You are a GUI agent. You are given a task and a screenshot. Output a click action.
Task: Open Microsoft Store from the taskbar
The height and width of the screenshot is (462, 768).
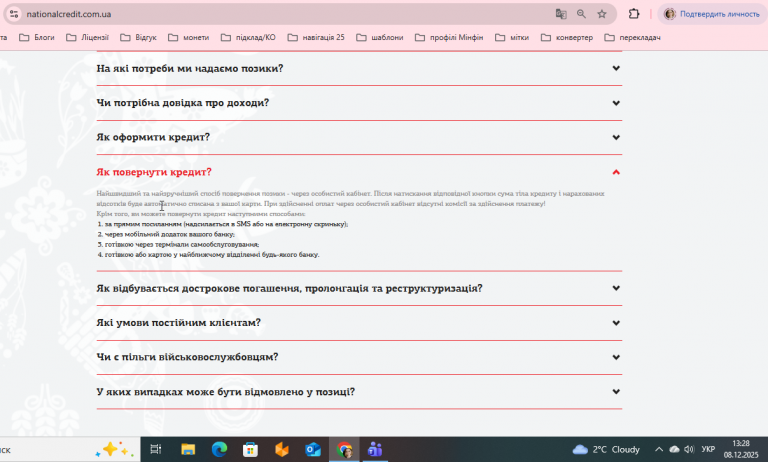(x=250, y=449)
